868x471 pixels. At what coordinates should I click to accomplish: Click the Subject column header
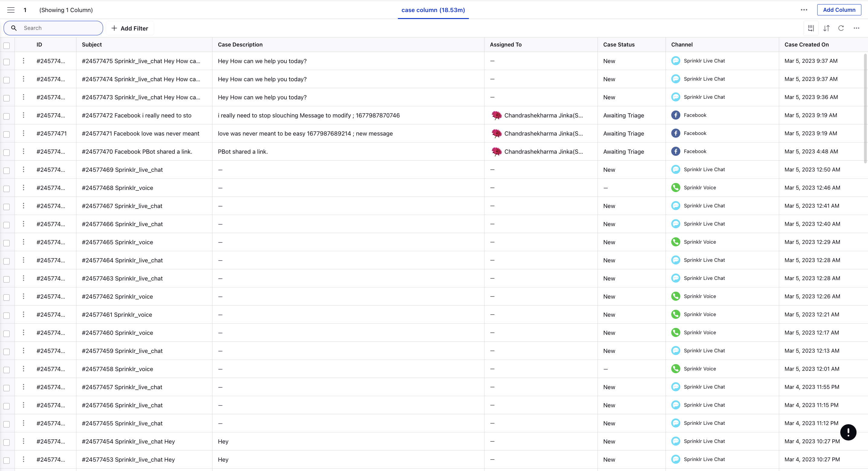pos(92,44)
